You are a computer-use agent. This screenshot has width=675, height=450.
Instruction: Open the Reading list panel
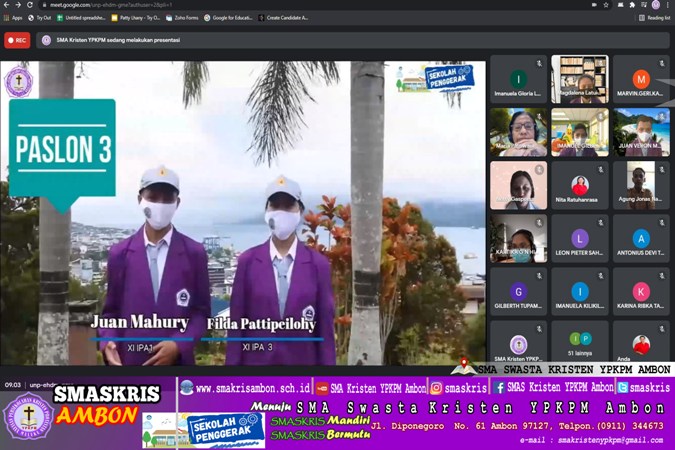point(655,18)
